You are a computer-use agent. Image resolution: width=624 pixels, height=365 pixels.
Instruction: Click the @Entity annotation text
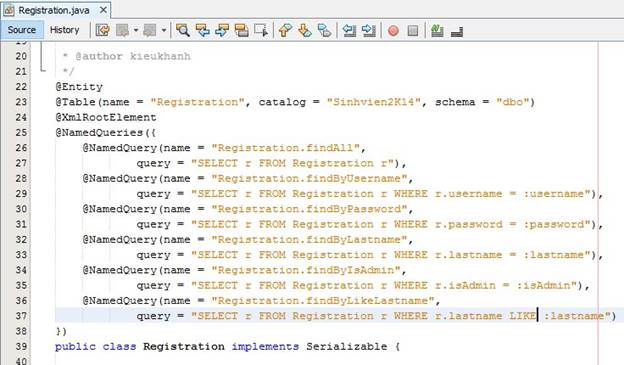(x=79, y=87)
